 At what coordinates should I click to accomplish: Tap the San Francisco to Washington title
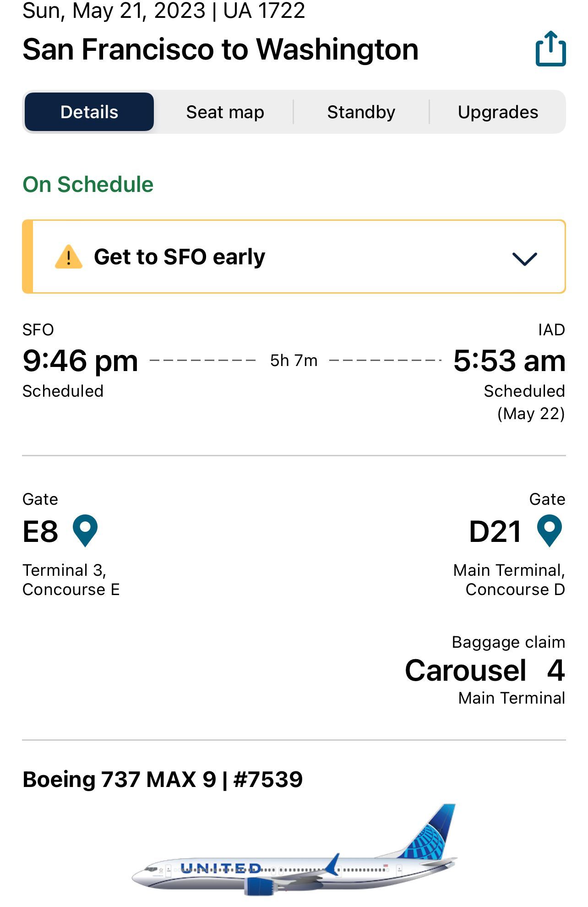click(x=220, y=49)
